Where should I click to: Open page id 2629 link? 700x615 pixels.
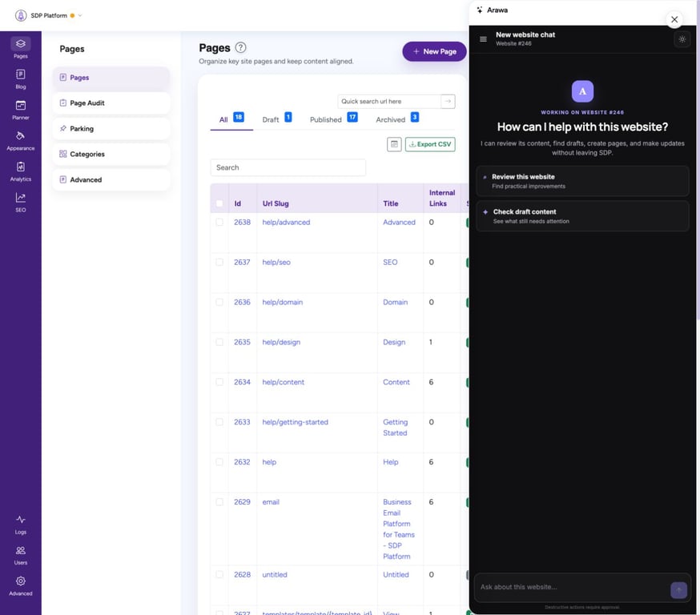coord(242,502)
